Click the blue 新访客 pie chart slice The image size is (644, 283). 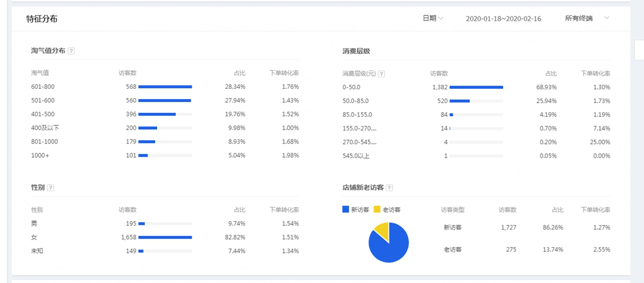click(390, 248)
